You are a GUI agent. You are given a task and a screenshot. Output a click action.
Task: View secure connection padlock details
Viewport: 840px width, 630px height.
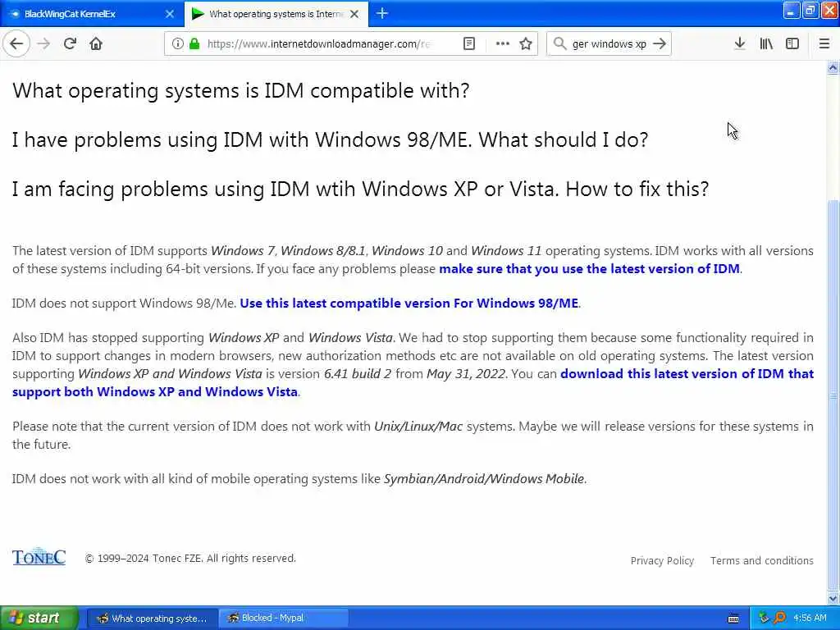point(194,44)
